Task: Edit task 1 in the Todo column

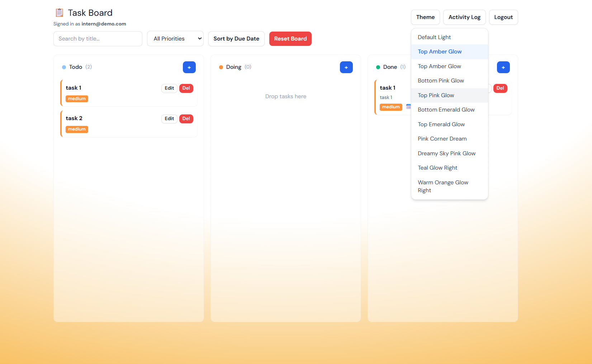Action: tap(169, 88)
